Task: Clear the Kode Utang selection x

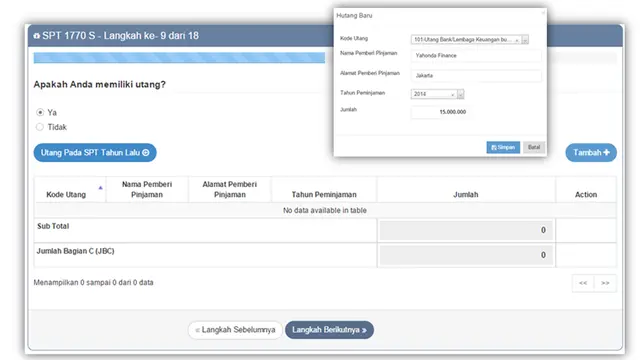Action: click(x=517, y=40)
